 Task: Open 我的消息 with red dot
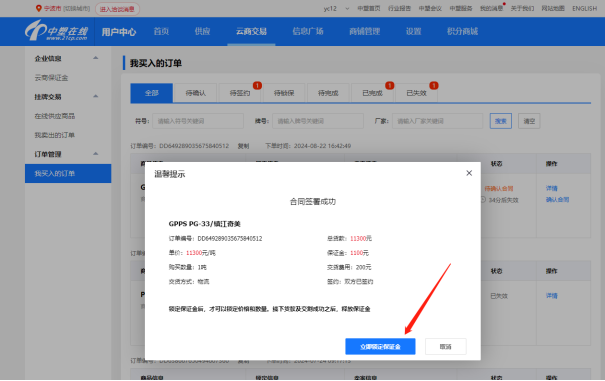pos(492,8)
